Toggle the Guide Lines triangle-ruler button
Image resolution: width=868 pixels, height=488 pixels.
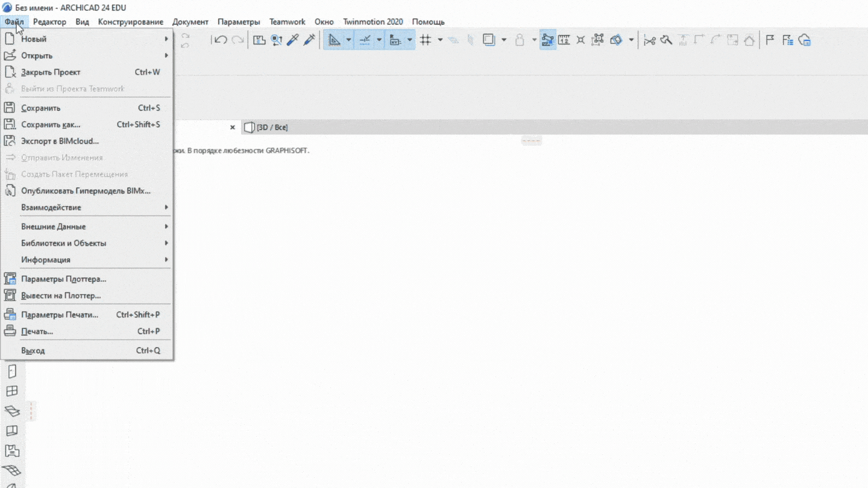click(x=334, y=40)
